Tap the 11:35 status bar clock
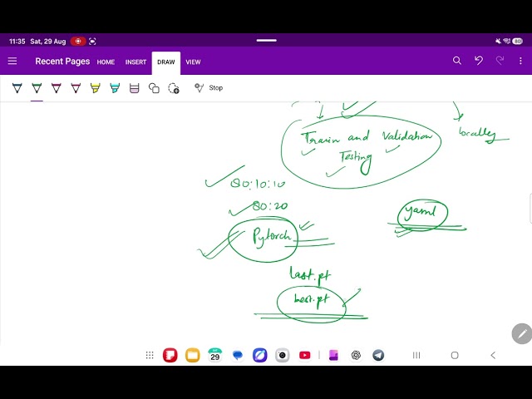Screen dimensions: 532x399 point(17,42)
